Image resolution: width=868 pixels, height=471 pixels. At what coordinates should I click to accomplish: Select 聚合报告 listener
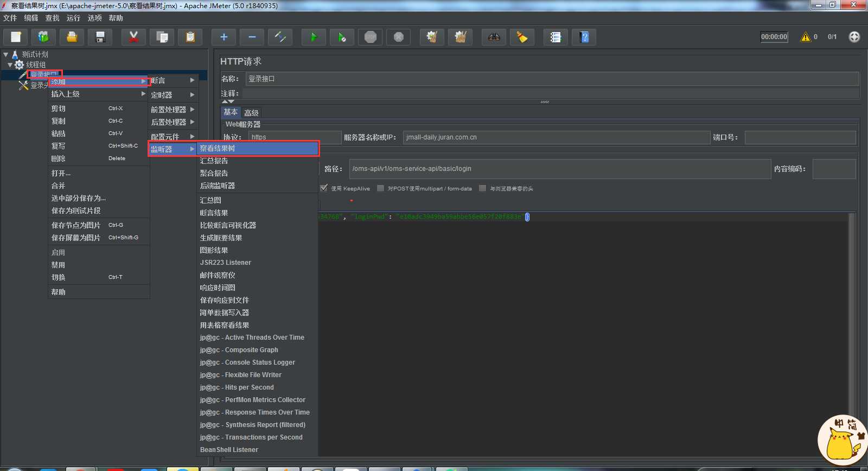[258, 173]
